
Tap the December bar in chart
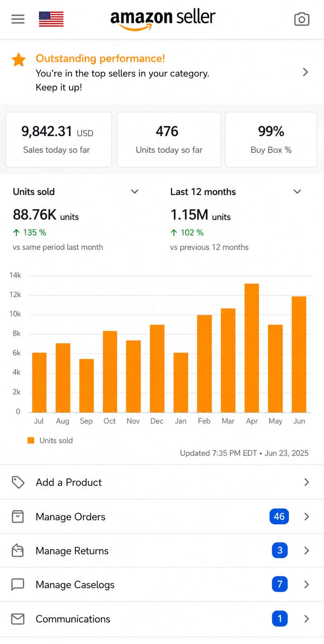(x=157, y=368)
